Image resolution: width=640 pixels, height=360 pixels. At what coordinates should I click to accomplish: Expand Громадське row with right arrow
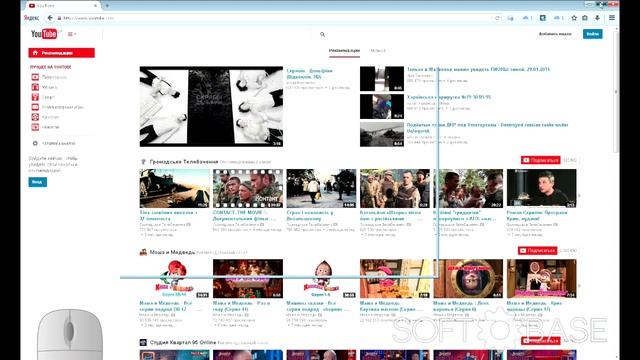(579, 196)
